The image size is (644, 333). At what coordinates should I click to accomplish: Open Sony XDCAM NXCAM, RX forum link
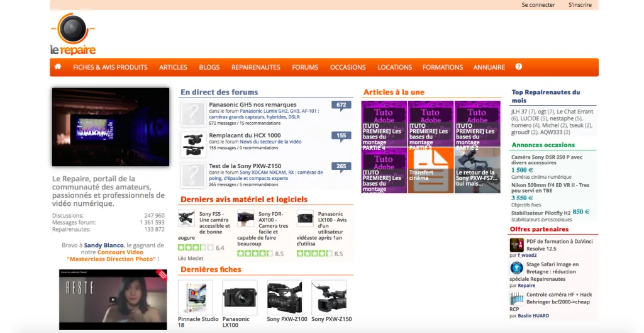pyautogui.click(x=266, y=175)
